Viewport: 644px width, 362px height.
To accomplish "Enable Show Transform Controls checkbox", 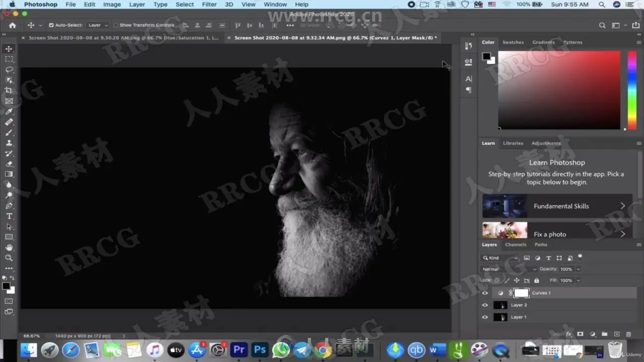I will pos(116,25).
